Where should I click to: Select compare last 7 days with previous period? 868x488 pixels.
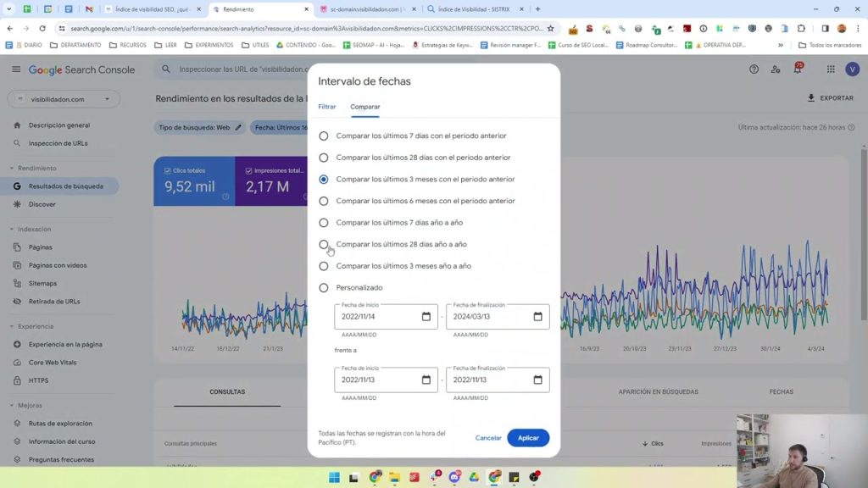click(323, 136)
